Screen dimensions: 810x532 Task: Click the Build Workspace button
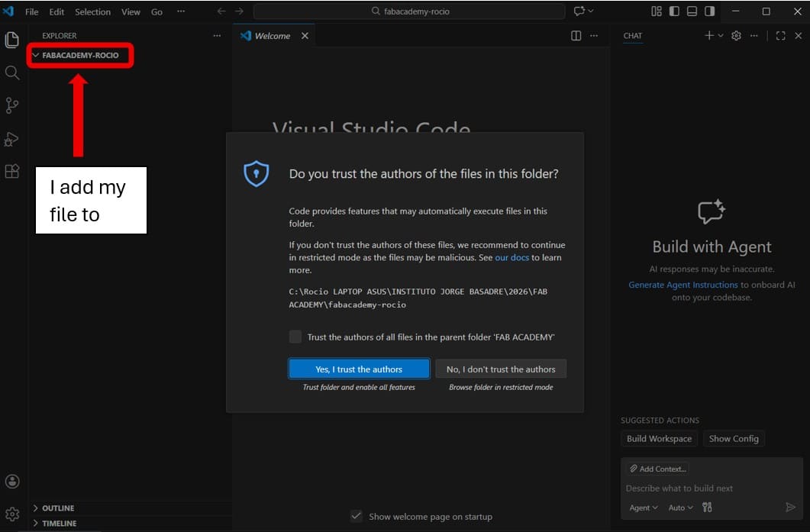tap(659, 439)
